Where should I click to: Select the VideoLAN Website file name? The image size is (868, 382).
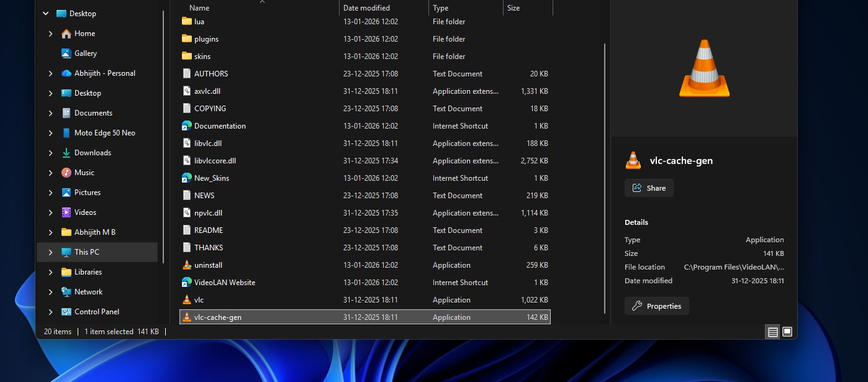225,282
